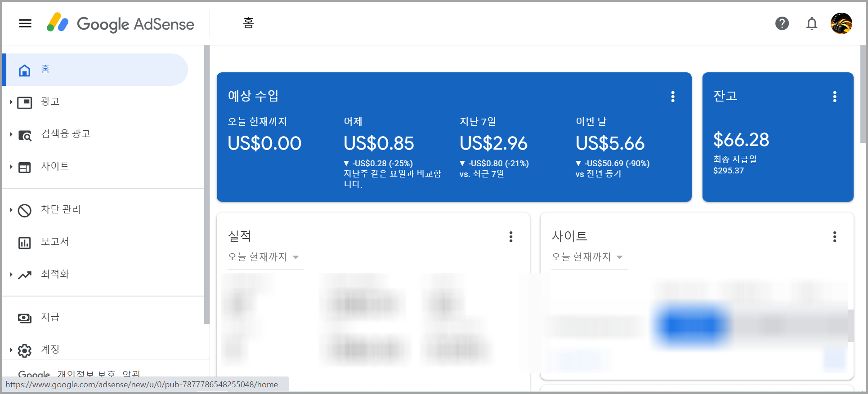The width and height of the screenshot is (868, 394).
Task: Select 지급 in the sidebar
Action: tap(50, 317)
